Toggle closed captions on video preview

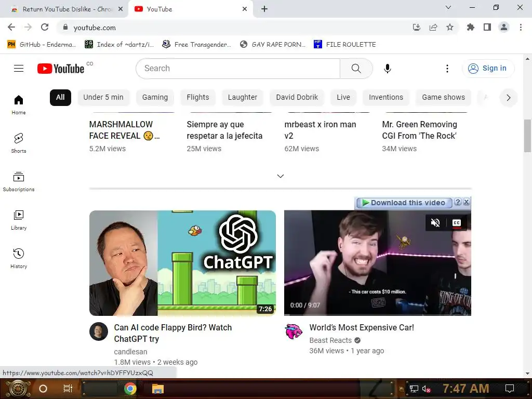(457, 222)
